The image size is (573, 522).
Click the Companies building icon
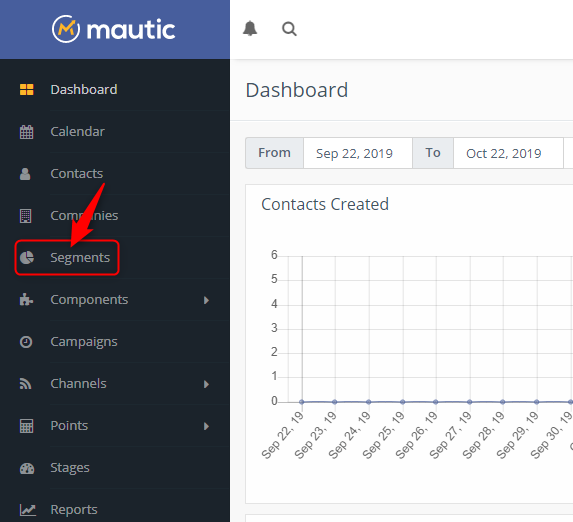click(26, 216)
